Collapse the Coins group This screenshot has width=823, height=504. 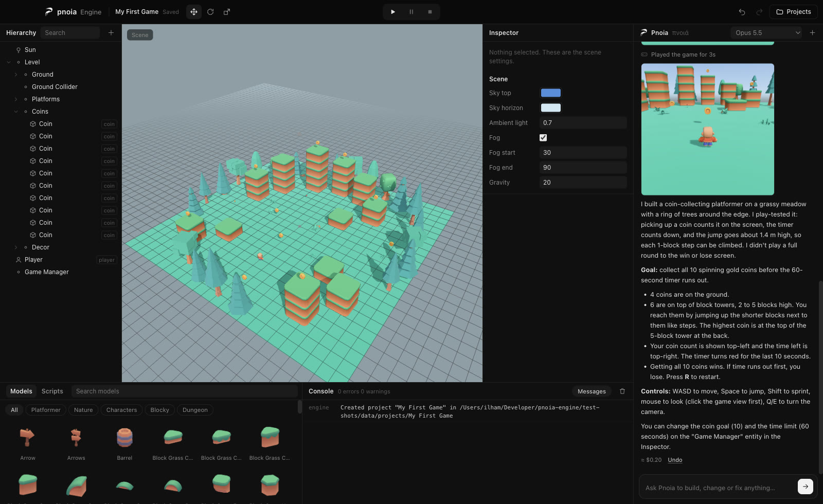click(x=16, y=112)
